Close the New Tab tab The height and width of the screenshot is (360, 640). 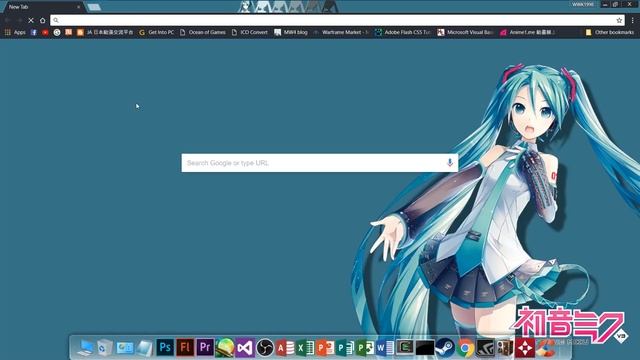78,7
